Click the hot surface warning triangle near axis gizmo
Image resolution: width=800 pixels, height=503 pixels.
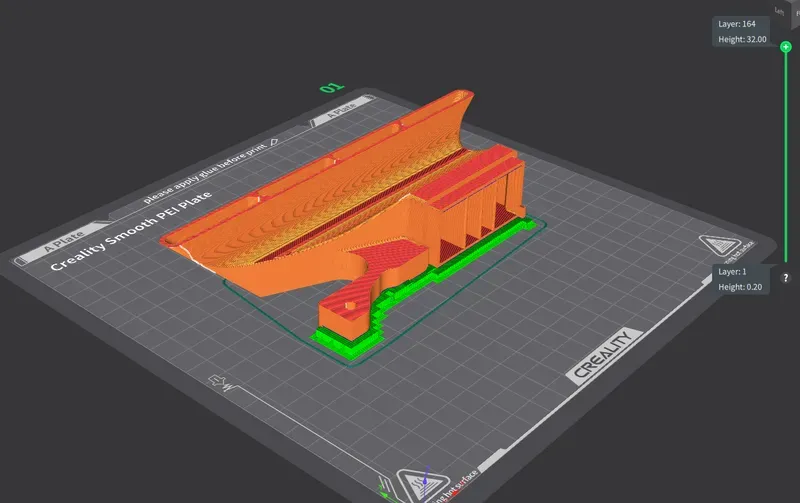pos(422,485)
